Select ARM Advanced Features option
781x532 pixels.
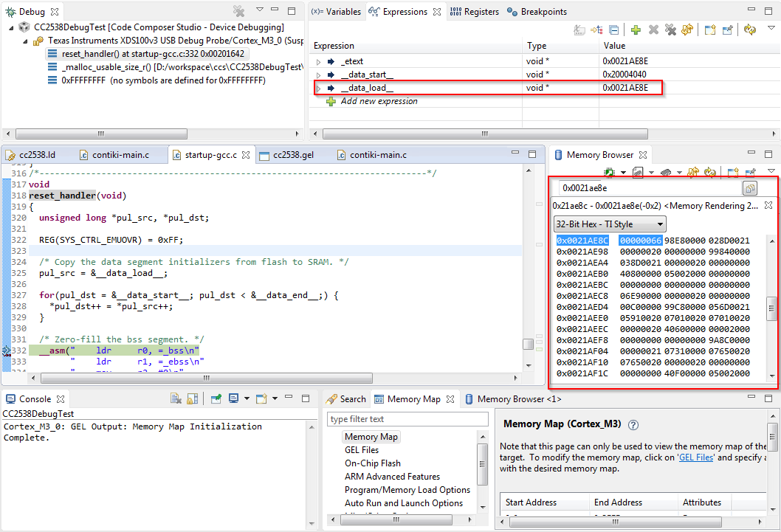tap(392, 477)
